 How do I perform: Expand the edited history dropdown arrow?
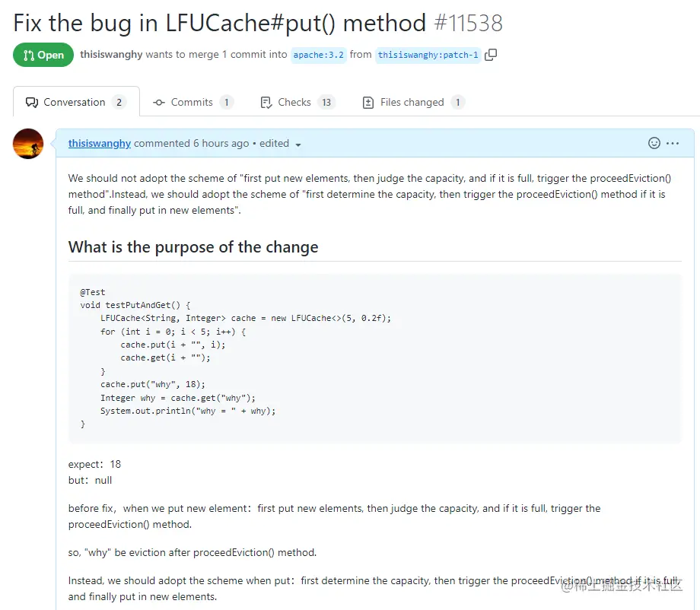point(298,145)
